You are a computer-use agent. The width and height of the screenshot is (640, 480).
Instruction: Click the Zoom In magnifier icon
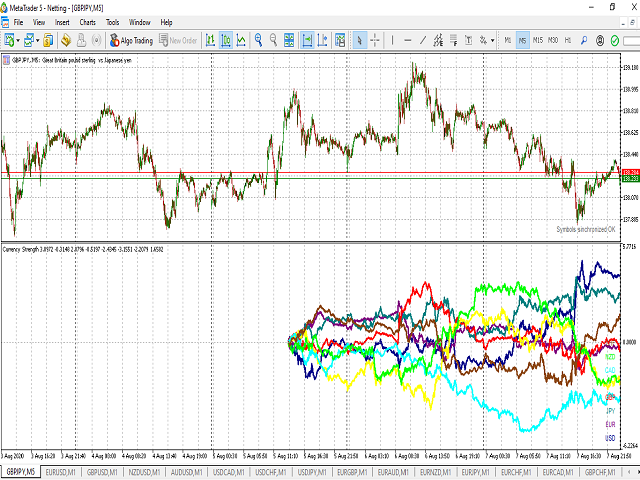tap(258, 40)
